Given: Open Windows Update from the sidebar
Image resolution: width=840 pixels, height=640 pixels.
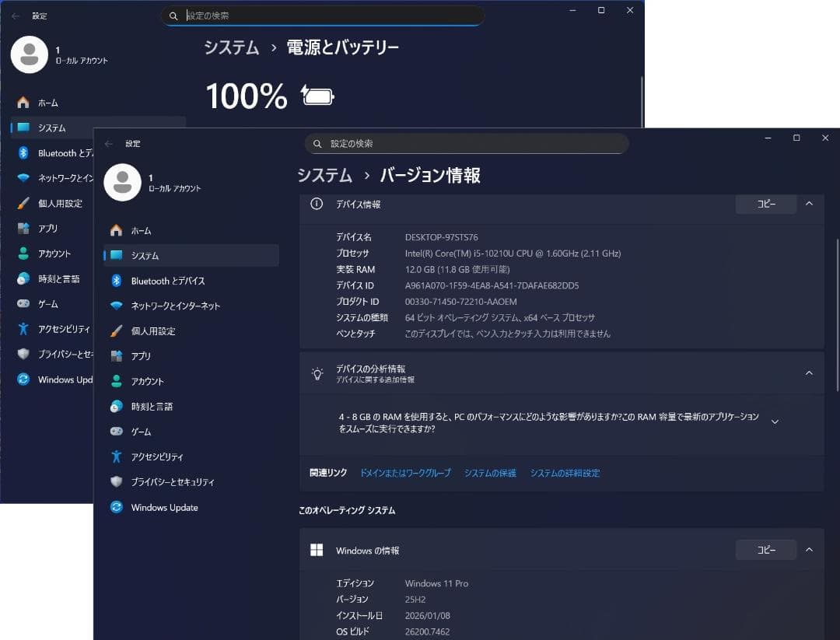Looking at the screenshot, I should (164, 507).
